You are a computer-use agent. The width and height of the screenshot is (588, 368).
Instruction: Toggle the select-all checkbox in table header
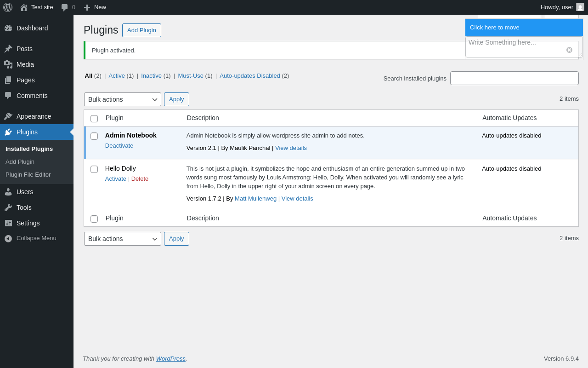coord(94,119)
